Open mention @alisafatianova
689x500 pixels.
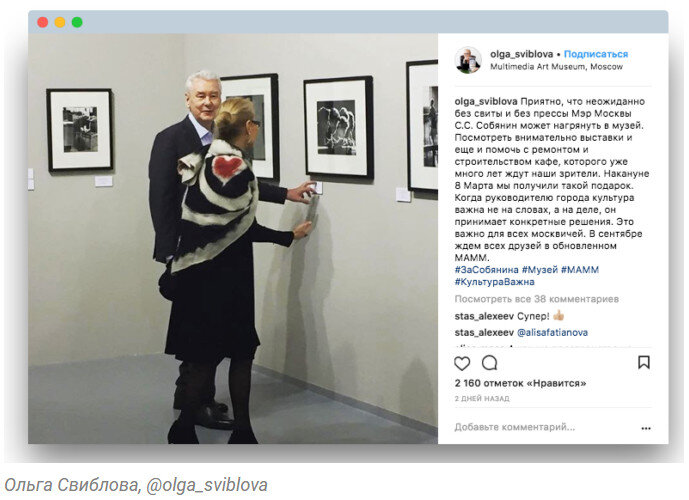pos(552,333)
